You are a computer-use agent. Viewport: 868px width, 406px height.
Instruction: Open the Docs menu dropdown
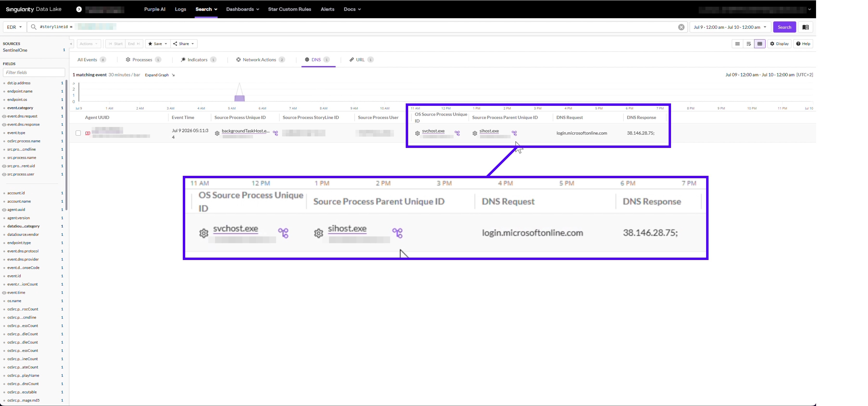[x=352, y=9]
